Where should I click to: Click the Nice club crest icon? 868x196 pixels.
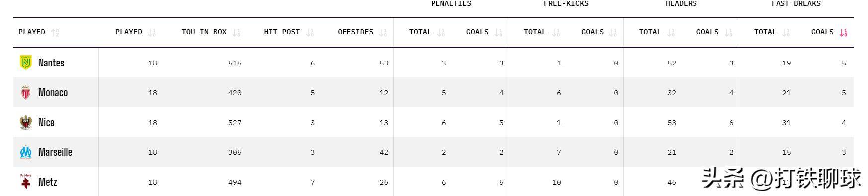(25, 122)
